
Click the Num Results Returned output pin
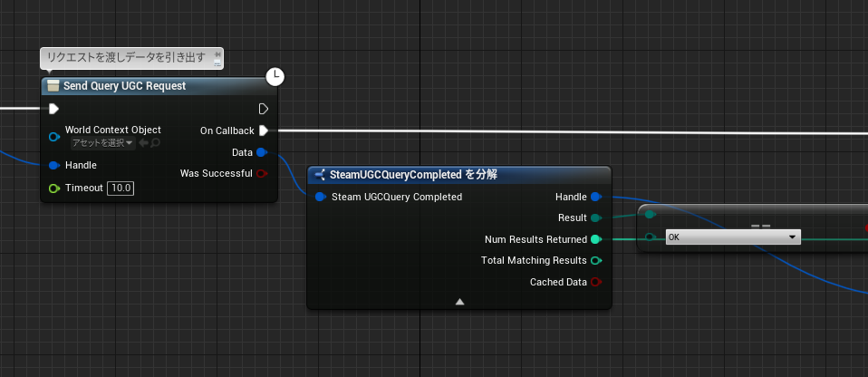(x=596, y=239)
